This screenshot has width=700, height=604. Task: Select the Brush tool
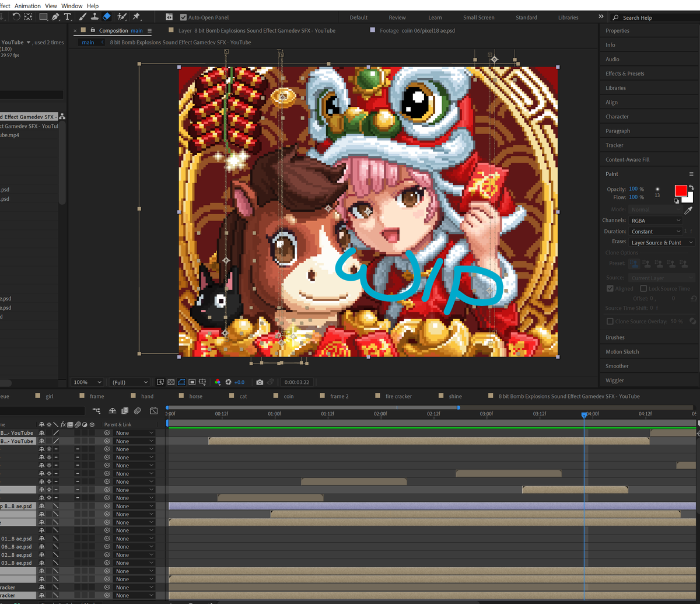83,17
